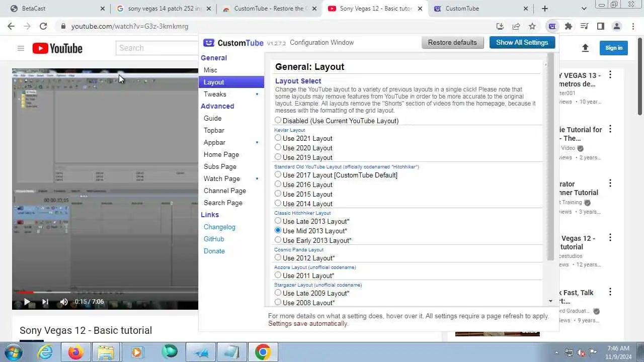The height and width of the screenshot is (362, 644).
Task: Click the Chrome taskbar icon
Action: [263, 352]
